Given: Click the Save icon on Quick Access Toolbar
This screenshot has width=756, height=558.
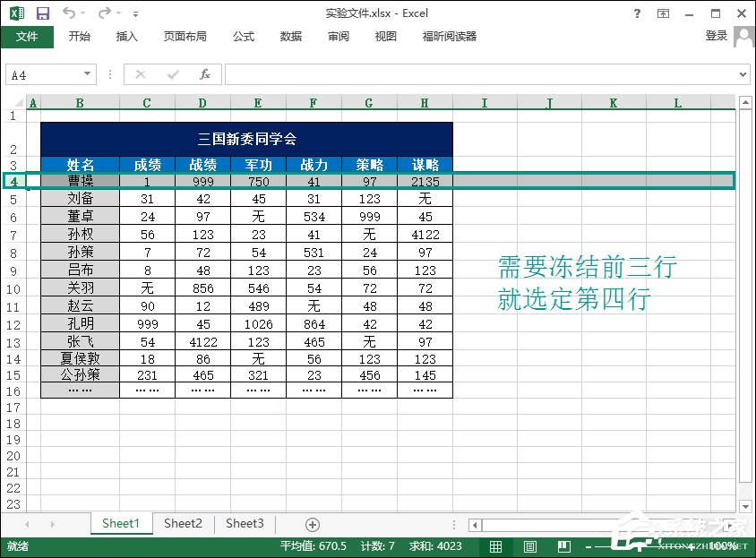Looking at the screenshot, I should click(41, 13).
